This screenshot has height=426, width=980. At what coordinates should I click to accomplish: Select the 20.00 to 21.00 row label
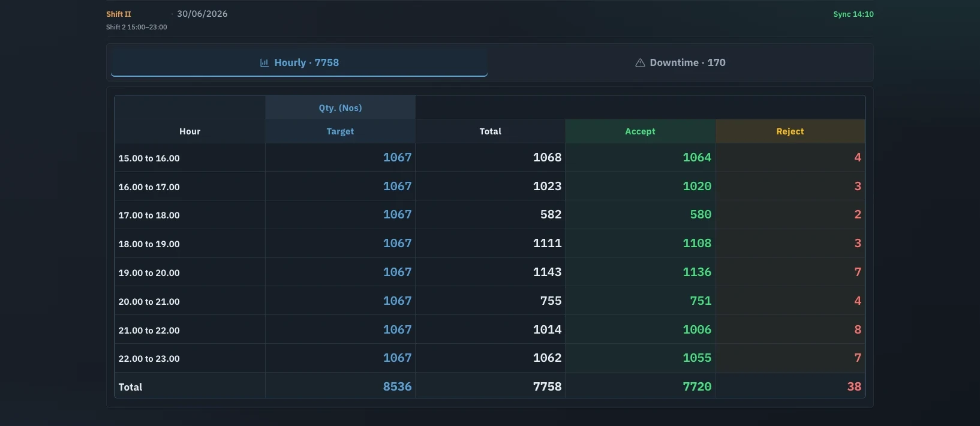[149, 302]
